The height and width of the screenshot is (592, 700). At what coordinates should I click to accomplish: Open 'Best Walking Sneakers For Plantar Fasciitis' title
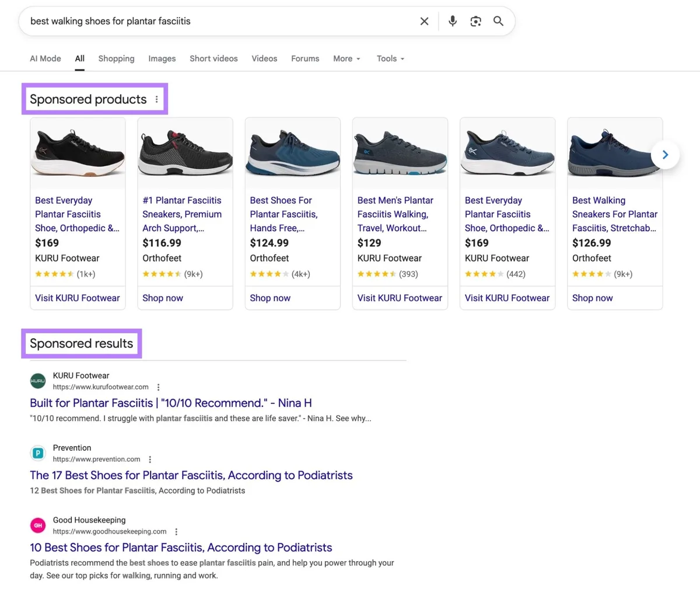tap(615, 214)
